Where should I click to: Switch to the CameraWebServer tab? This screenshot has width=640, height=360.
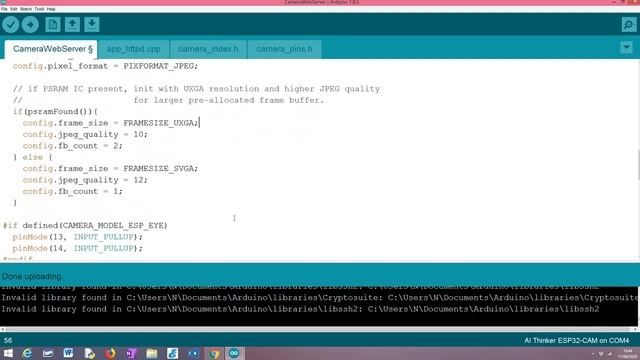[51, 49]
